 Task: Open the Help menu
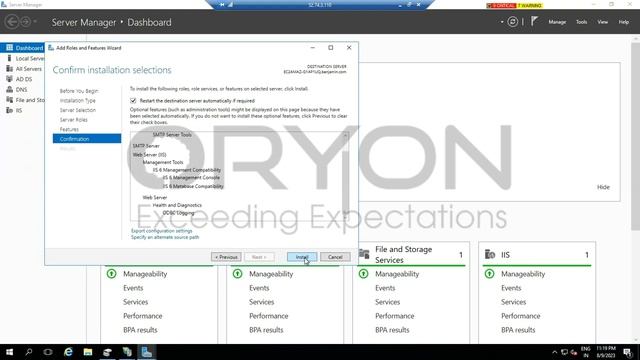624,22
